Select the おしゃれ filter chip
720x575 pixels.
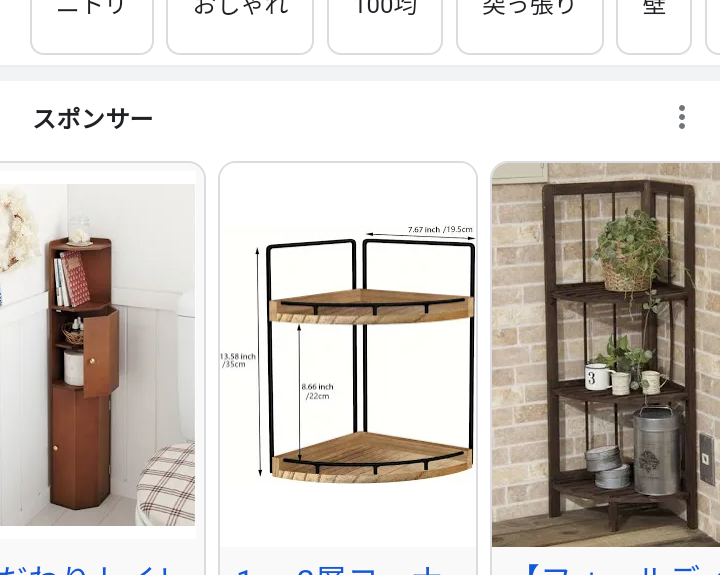click(x=240, y=27)
